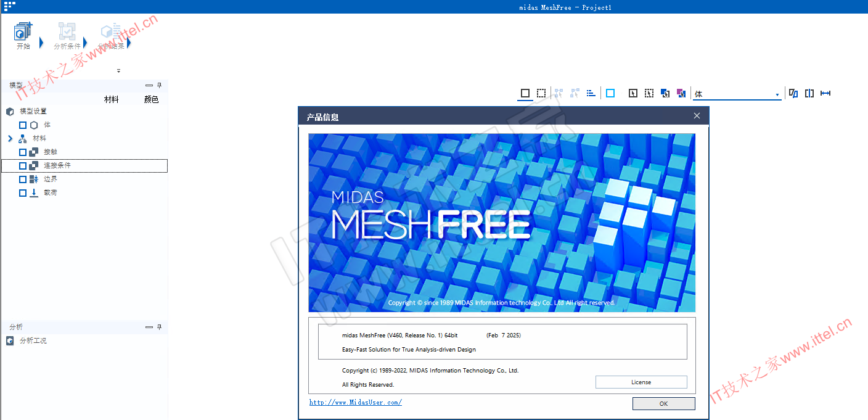Click the blue list lines toolbar icon
Screen dimensions: 868x420
(591, 93)
